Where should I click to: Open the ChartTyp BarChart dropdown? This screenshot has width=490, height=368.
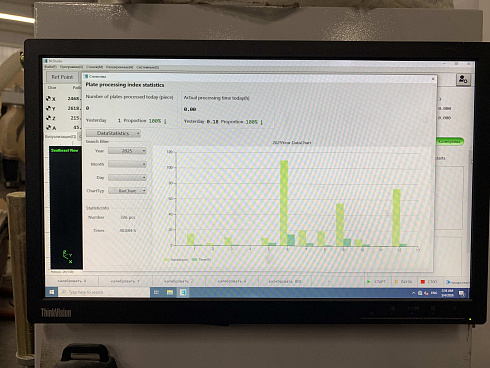coord(127,191)
